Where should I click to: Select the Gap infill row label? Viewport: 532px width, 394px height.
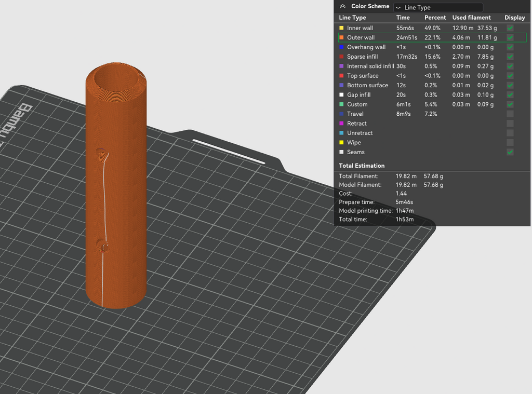358,95
